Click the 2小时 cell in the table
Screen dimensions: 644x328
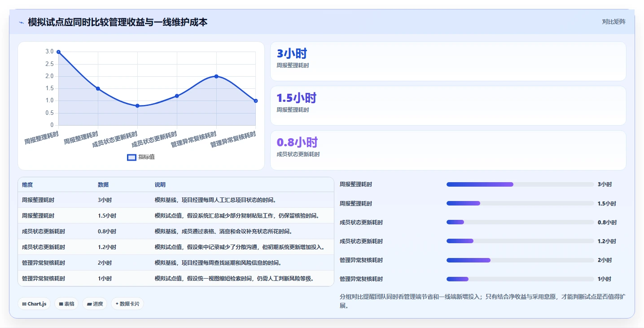tap(105, 263)
